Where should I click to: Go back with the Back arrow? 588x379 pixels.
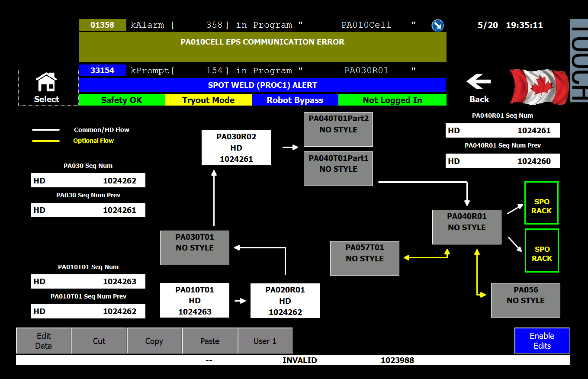[x=479, y=88]
